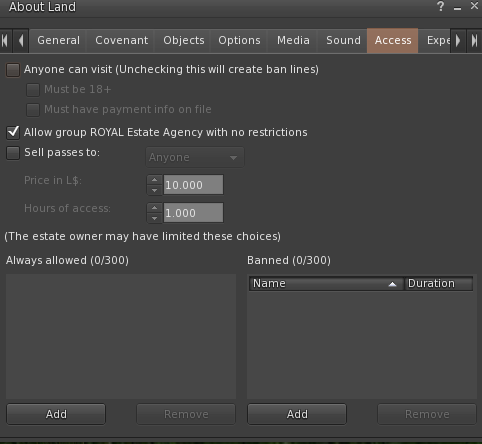Screen dimensions: 482x444
Task: Jump to the first tab using the arrow-bar icon
Action: click(5, 41)
